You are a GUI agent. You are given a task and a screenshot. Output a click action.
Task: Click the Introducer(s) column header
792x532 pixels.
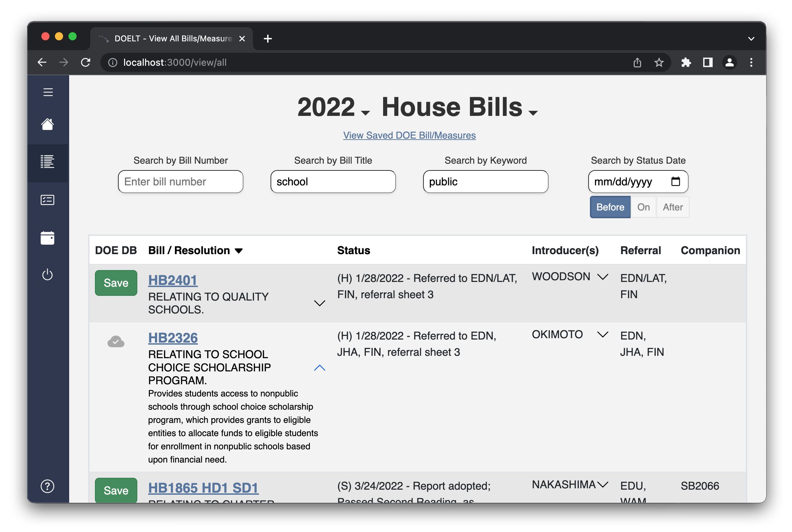(565, 250)
